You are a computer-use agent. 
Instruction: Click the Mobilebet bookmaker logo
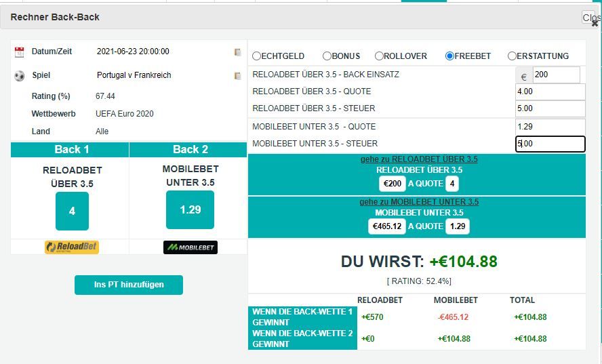click(190, 247)
